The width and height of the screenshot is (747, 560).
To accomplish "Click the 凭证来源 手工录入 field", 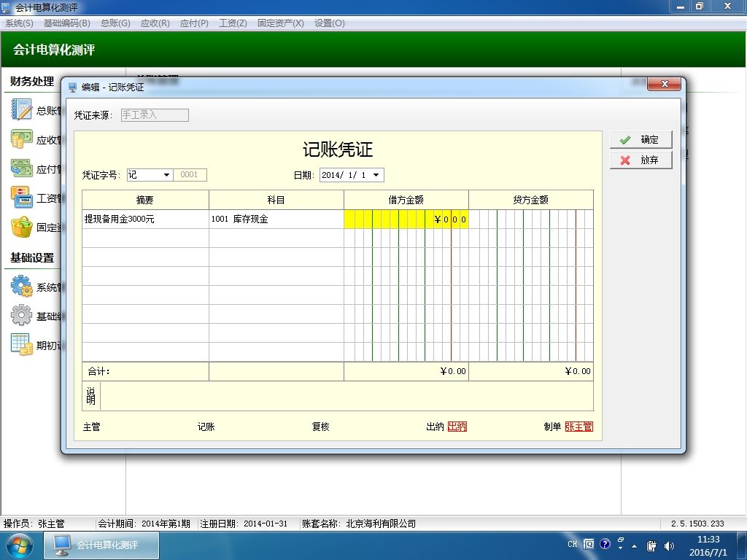I will (155, 114).
